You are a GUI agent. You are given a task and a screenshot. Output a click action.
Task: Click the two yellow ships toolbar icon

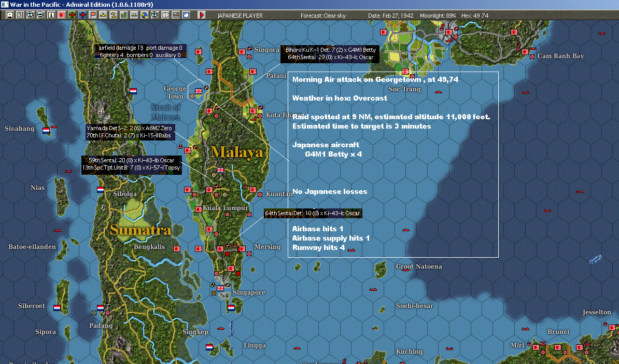point(114,15)
